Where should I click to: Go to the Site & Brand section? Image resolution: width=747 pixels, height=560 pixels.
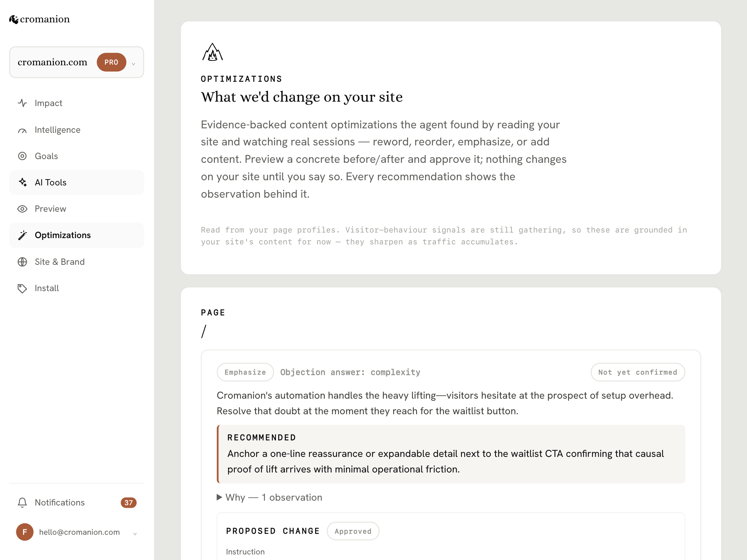77,262
